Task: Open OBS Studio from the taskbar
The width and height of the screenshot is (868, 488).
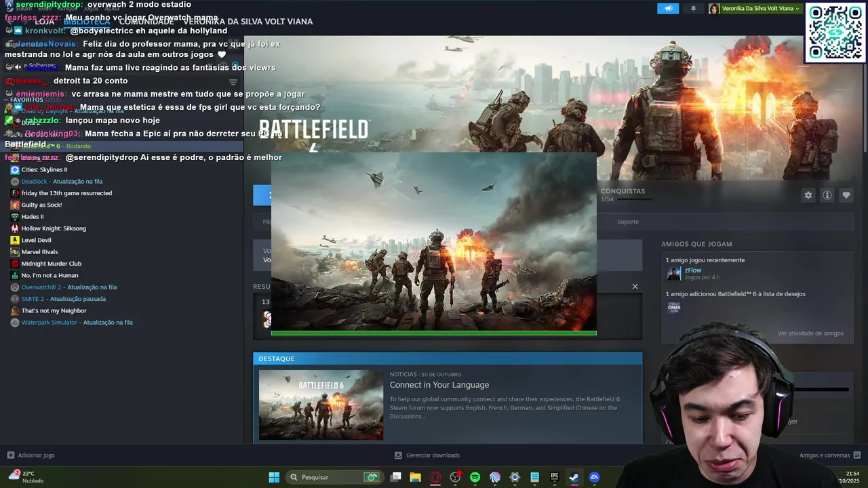Action: pos(455,477)
